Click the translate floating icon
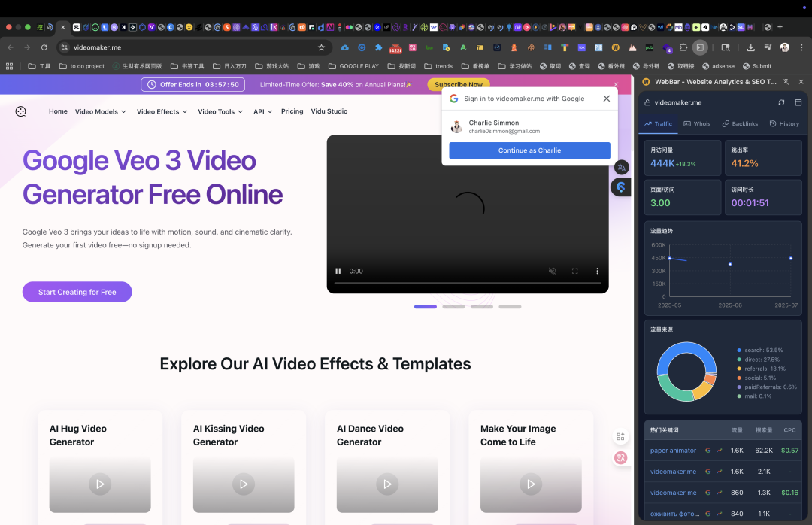The width and height of the screenshot is (812, 525). pyautogui.click(x=622, y=168)
